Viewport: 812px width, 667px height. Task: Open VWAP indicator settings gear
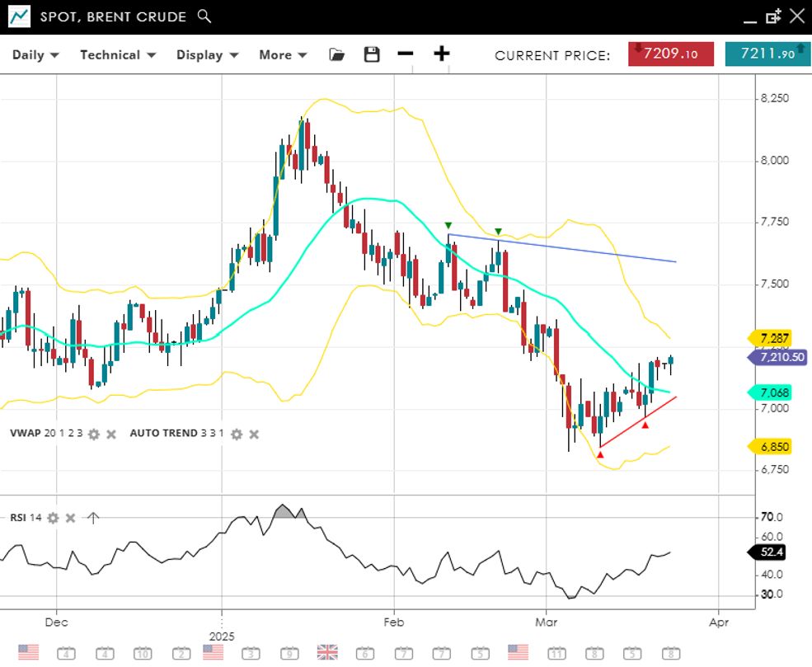click(x=94, y=434)
